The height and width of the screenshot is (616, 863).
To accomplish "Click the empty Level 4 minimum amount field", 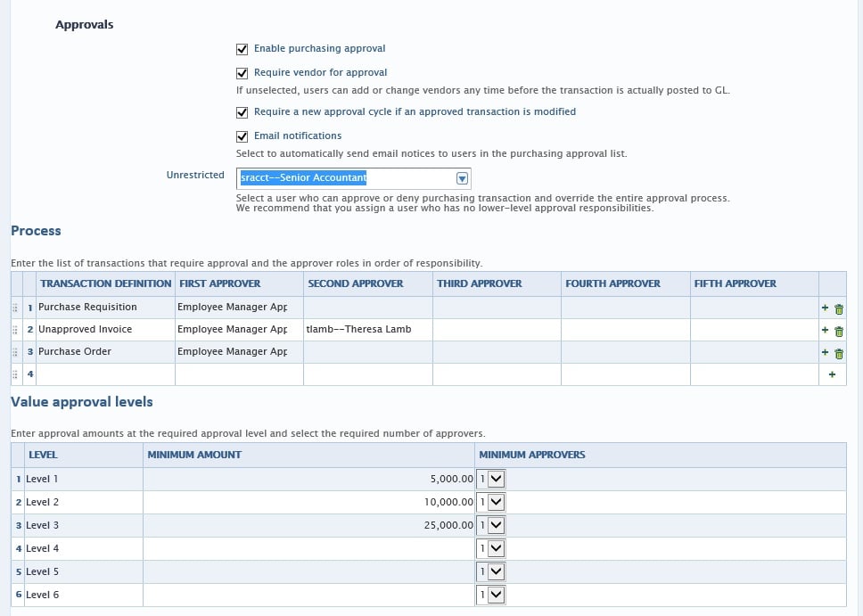I will 308,548.
